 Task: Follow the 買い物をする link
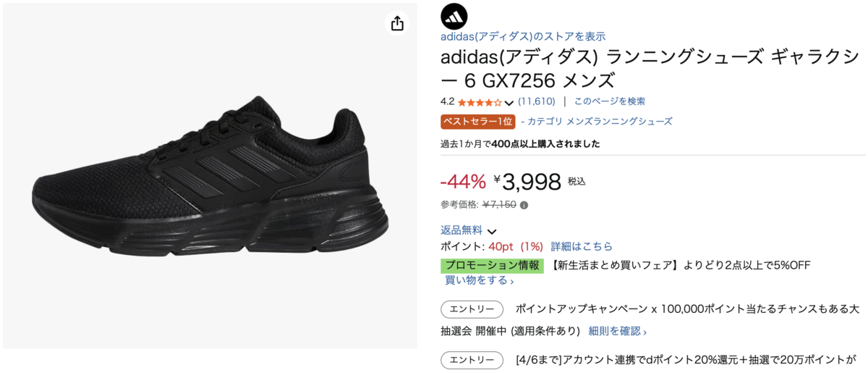coord(479,280)
